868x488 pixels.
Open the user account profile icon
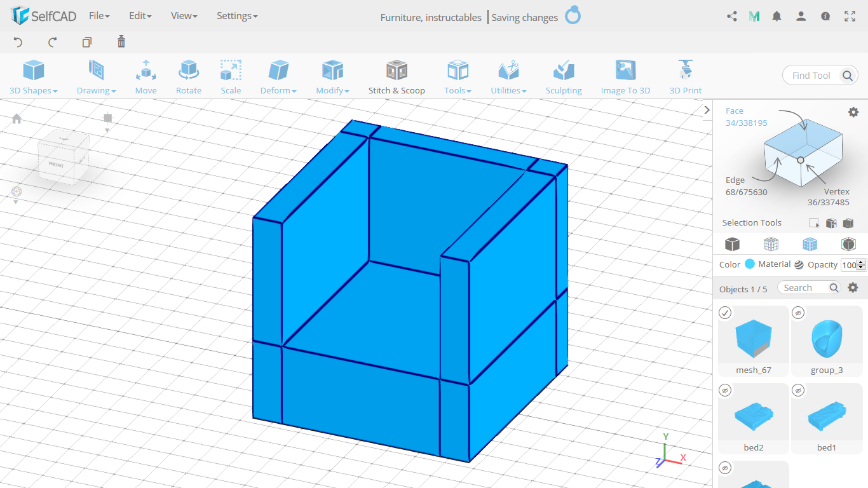pos(801,17)
